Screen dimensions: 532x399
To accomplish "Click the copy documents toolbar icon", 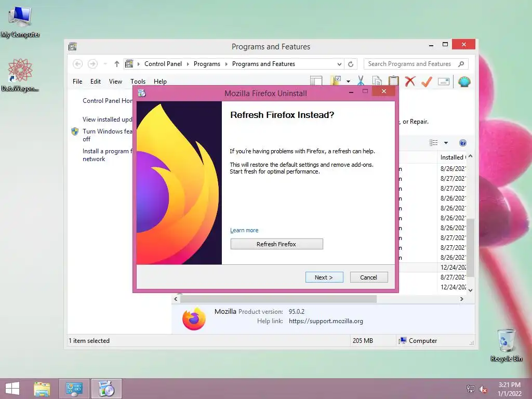I will coord(377,81).
